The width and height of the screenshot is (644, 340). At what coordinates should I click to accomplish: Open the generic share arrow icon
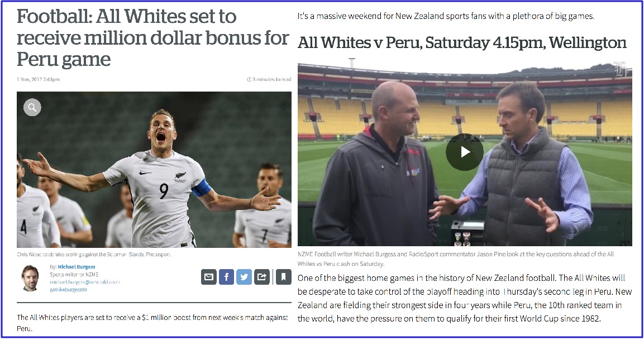tap(261, 277)
